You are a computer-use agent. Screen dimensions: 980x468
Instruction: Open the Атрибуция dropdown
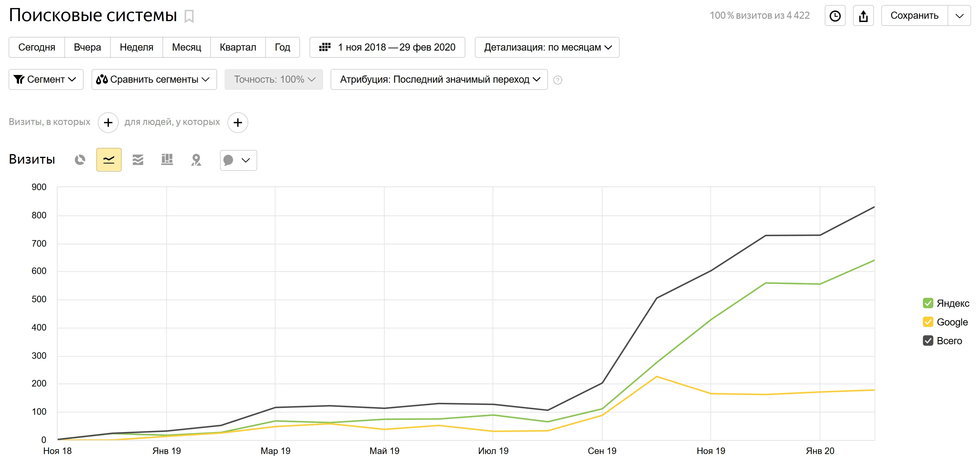pos(439,79)
